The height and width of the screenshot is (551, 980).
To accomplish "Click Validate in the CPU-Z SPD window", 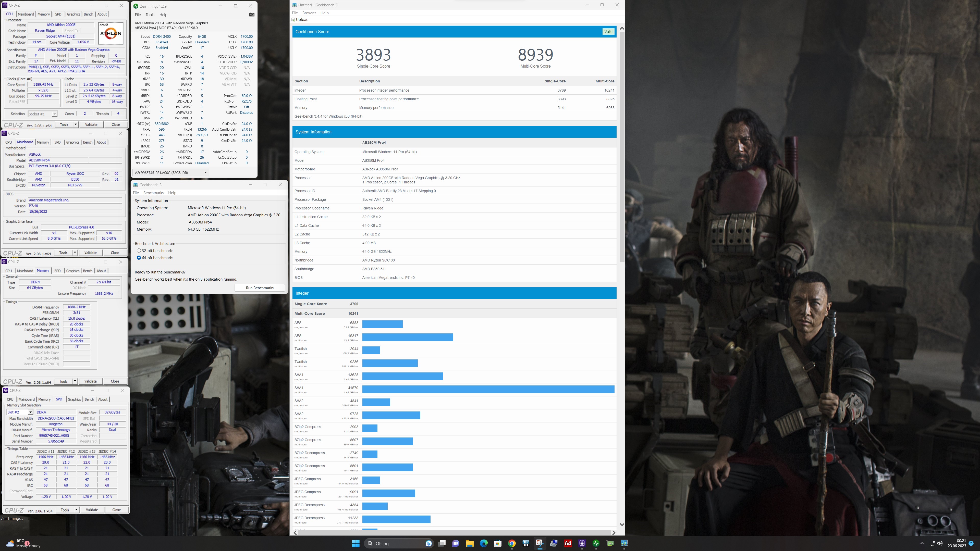I will pyautogui.click(x=92, y=510).
